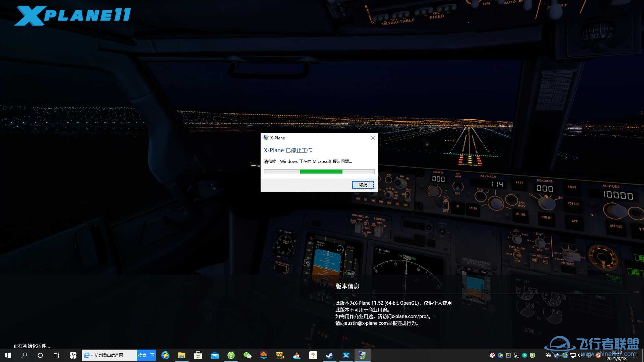
Task: Click the austin@x-plane.com report line
Action: pyautogui.click(x=377, y=323)
